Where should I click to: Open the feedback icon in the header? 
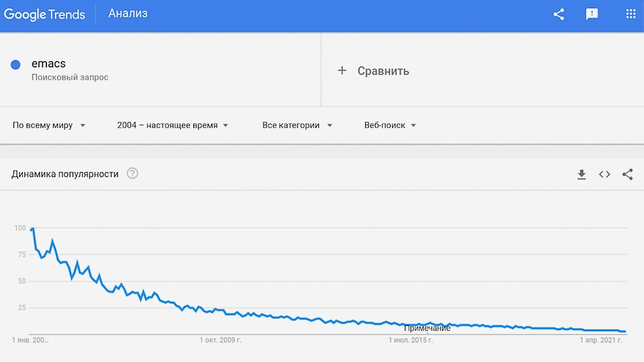coord(592,15)
